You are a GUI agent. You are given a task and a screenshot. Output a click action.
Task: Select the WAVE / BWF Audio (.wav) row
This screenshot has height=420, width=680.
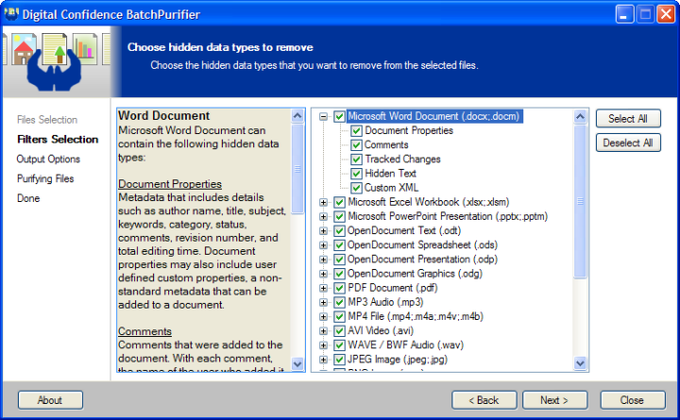405,345
